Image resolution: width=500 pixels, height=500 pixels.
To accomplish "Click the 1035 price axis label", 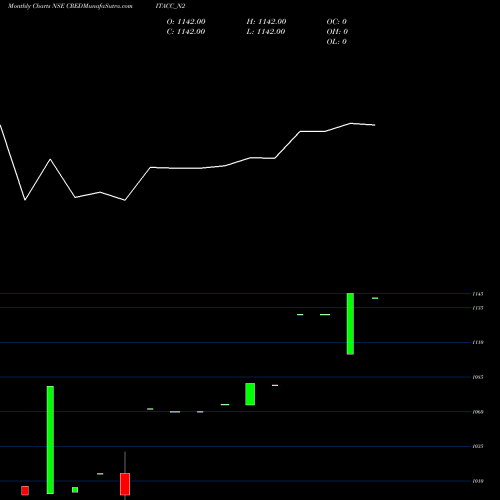I will click(x=478, y=446).
